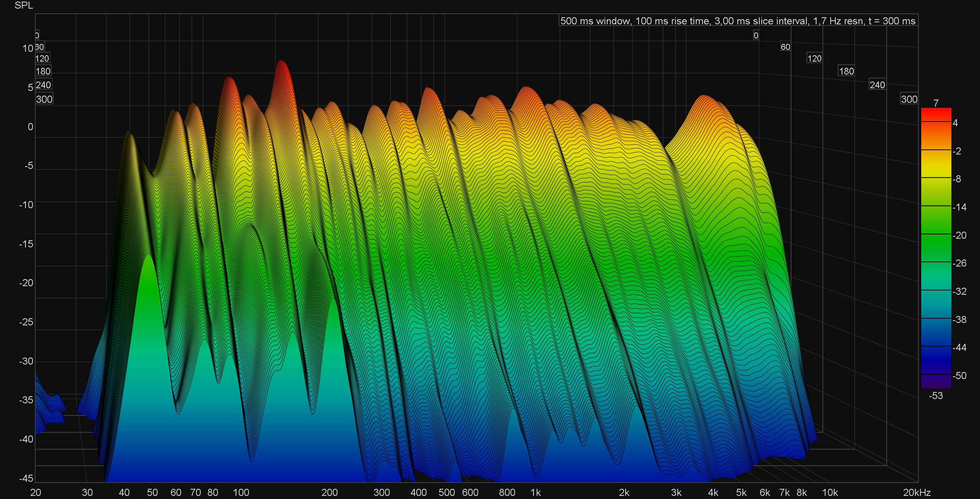Screen dimensions: 980x499
Task: Click the yellow band of the color legend
Action: click(x=936, y=169)
